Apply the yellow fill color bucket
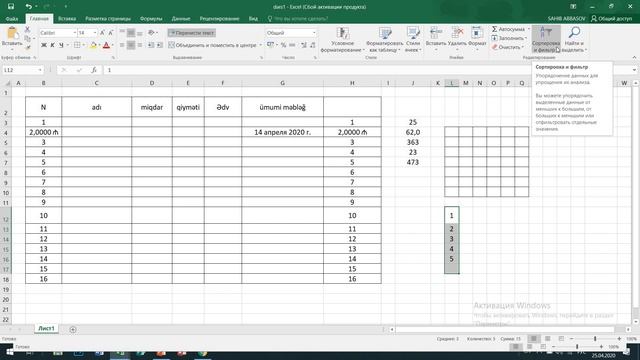The image size is (640, 360). point(93,45)
